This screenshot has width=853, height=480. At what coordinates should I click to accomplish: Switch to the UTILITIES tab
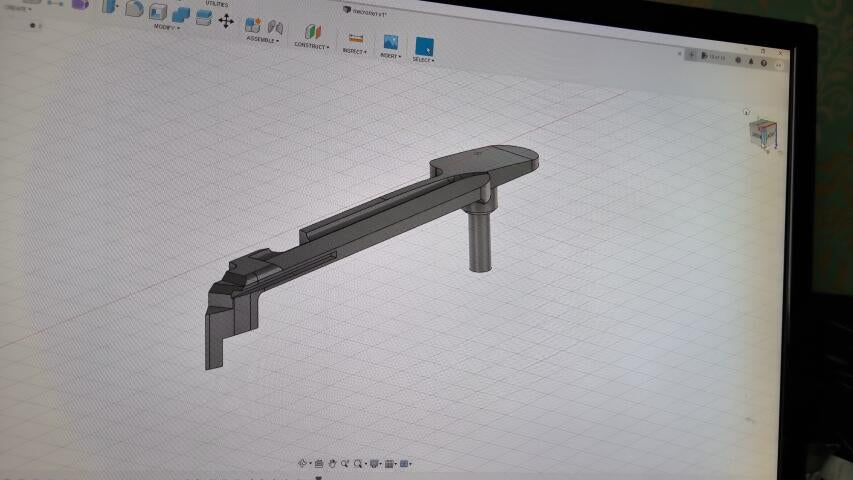(217, 4)
